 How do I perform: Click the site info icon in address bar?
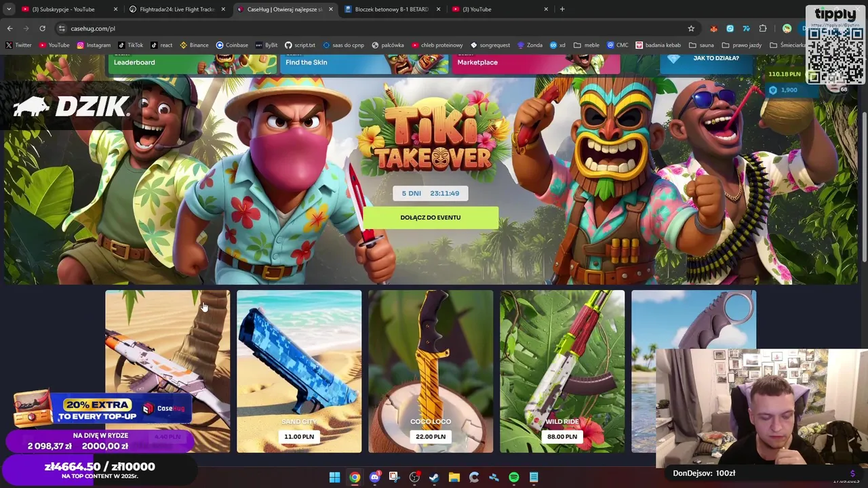62,28
